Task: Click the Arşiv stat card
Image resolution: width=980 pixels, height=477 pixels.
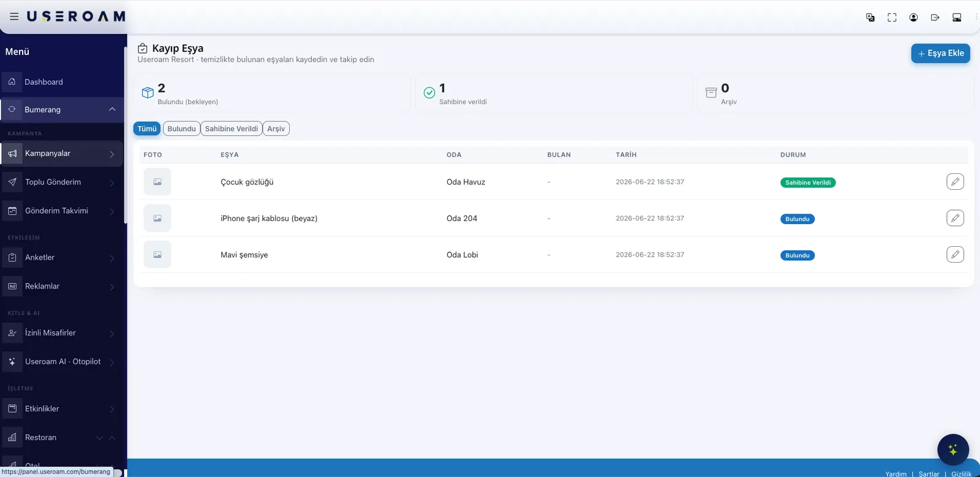Action: tap(835, 93)
